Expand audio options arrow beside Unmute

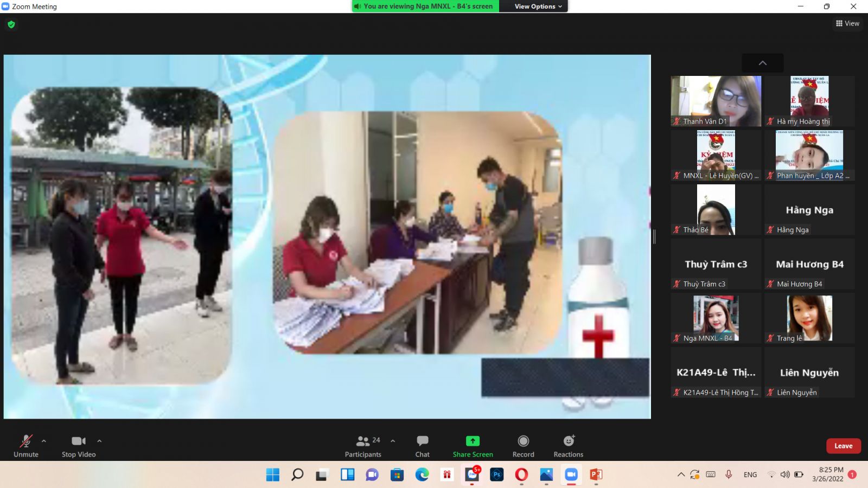click(44, 441)
